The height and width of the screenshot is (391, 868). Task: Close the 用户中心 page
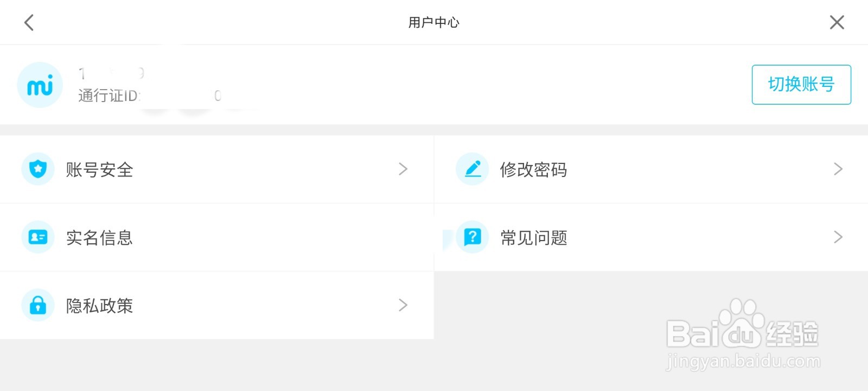point(837,22)
